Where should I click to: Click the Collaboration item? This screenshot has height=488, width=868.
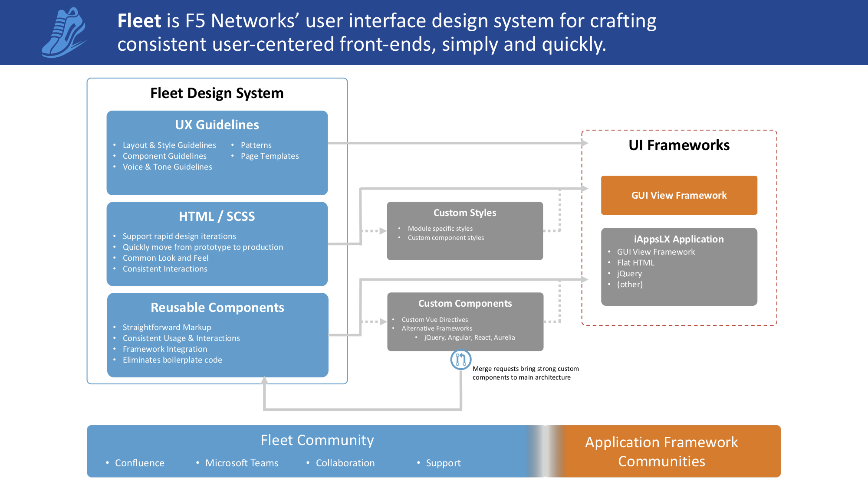(345, 463)
